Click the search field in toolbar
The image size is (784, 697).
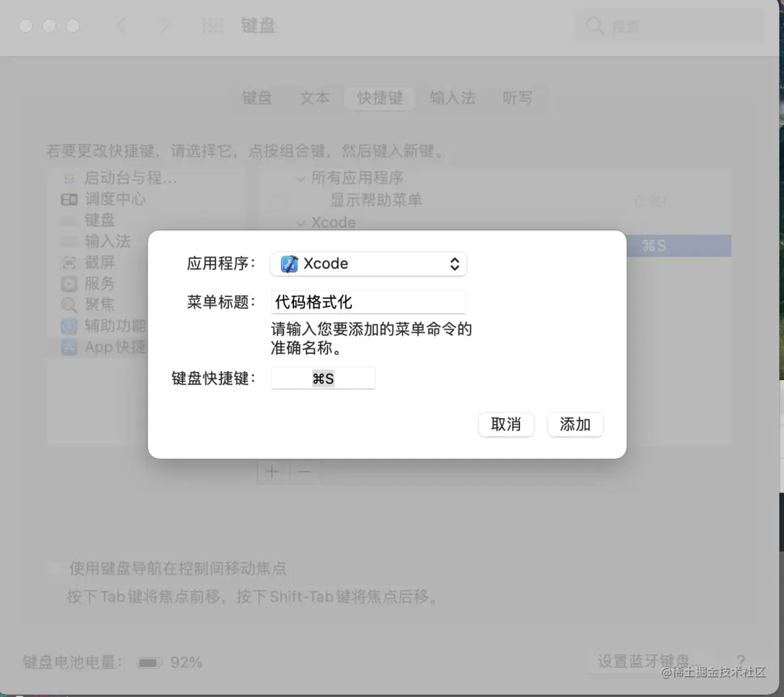tap(669, 26)
